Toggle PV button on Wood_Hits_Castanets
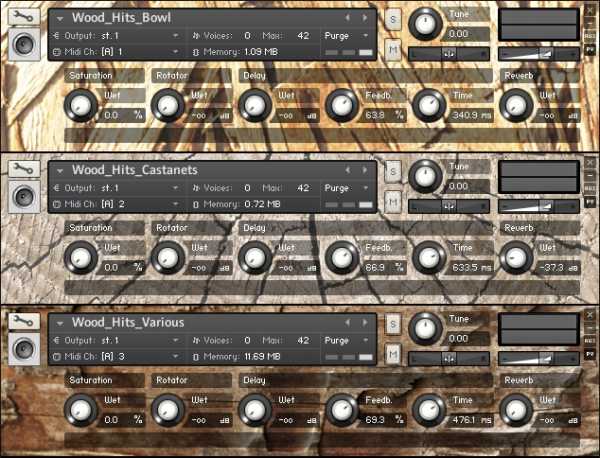The height and width of the screenshot is (458, 600). (590, 202)
